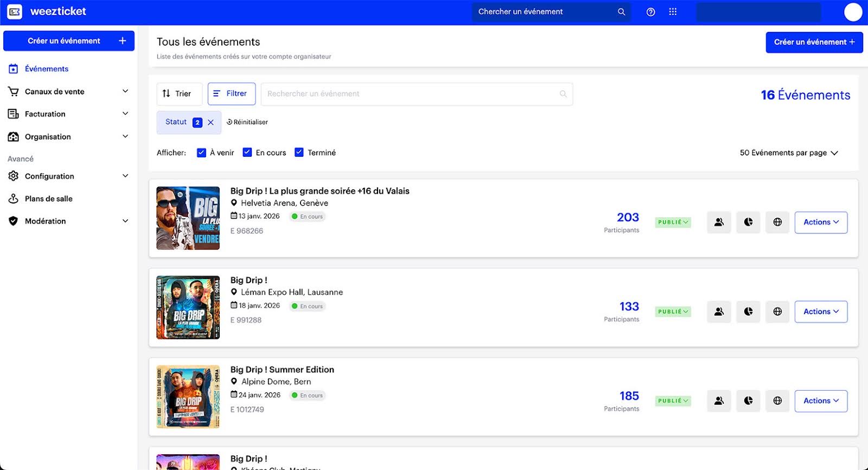The width and height of the screenshot is (868, 470).
Task: Click top-right Créer un événement + button
Action: tap(814, 42)
